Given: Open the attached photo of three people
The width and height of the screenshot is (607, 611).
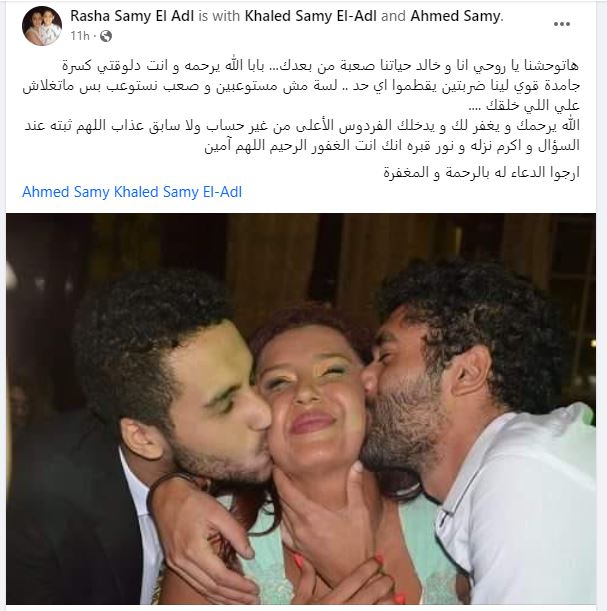Looking at the screenshot, I should click(301, 409).
